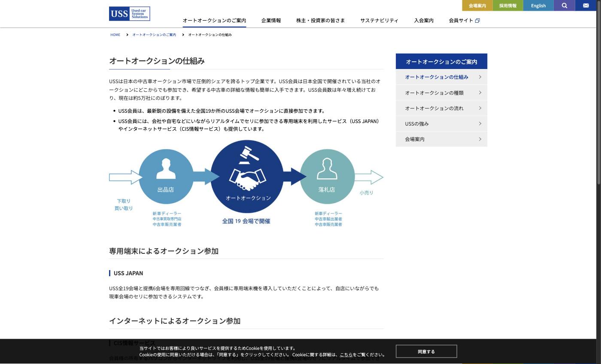
Task: Click the オートオークションの仕組み page title
Action: click(157, 61)
